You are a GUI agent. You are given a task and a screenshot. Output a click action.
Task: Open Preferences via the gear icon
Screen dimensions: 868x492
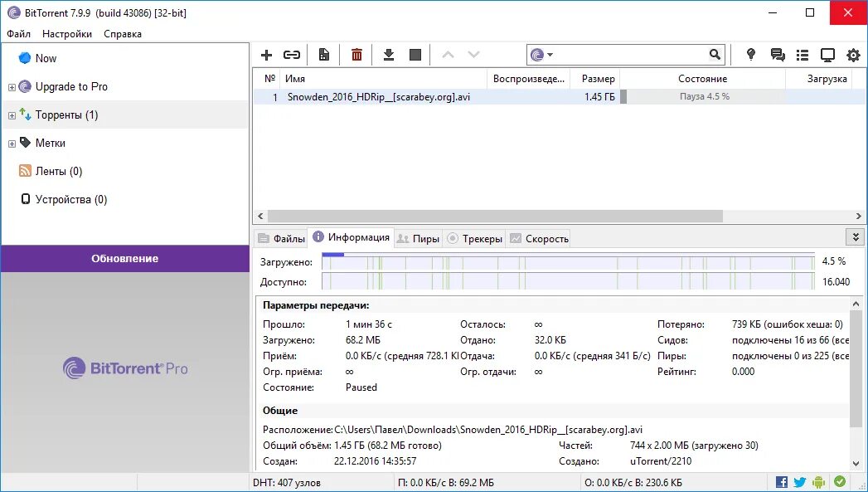[x=853, y=55]
